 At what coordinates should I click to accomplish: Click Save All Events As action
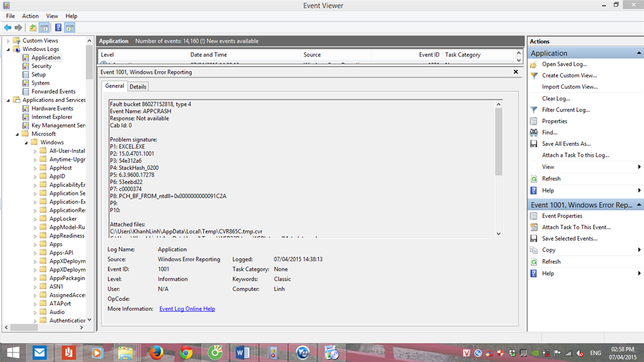(x=566, y=144)
